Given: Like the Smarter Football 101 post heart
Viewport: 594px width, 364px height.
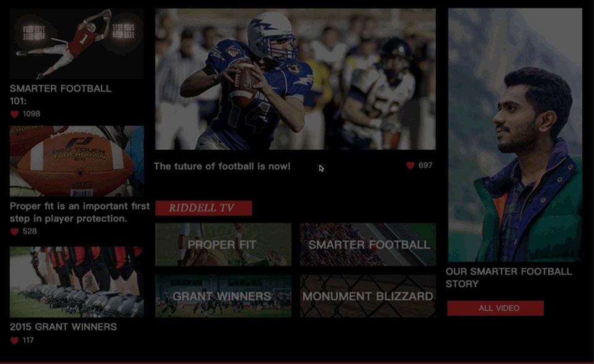Looking at the screenshot, I should click(x=14, y=114).
